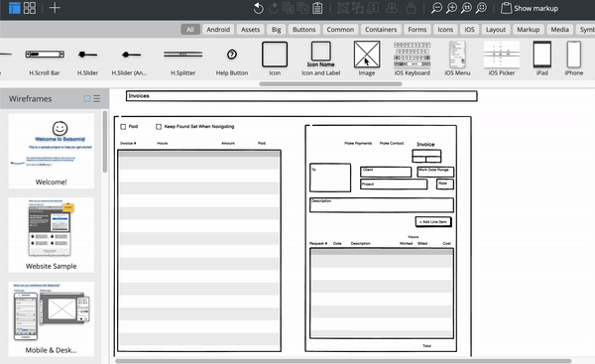The image size is (595, 364).
Task: Click the Add Line Item button
Action: [x=433, y=221]
